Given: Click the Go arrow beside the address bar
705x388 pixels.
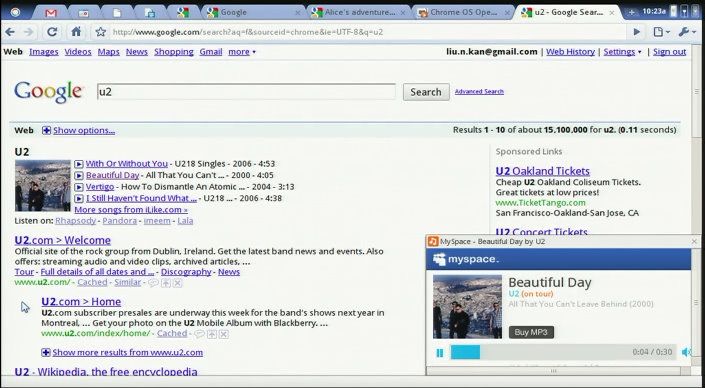Looking at the screenshot, I should coord(637,32).
